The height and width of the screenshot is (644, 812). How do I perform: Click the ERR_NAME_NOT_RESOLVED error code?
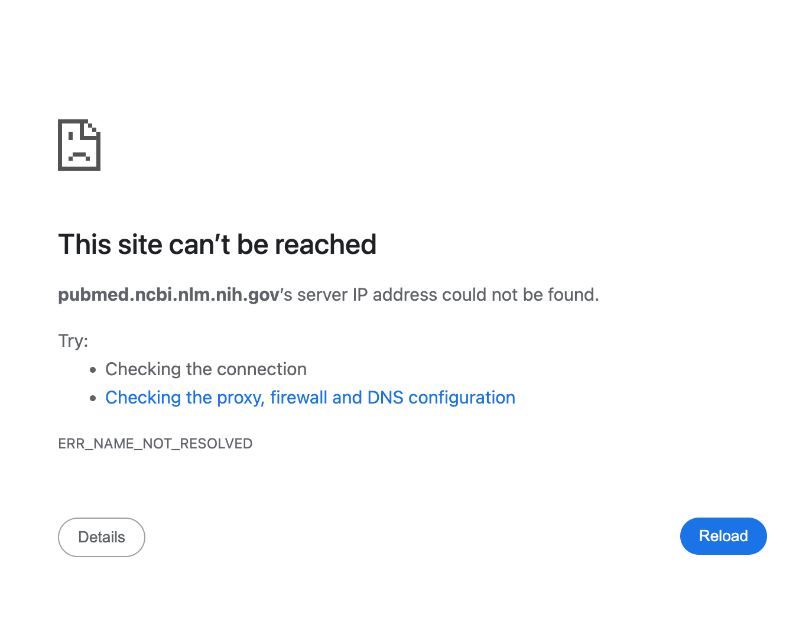155,444
